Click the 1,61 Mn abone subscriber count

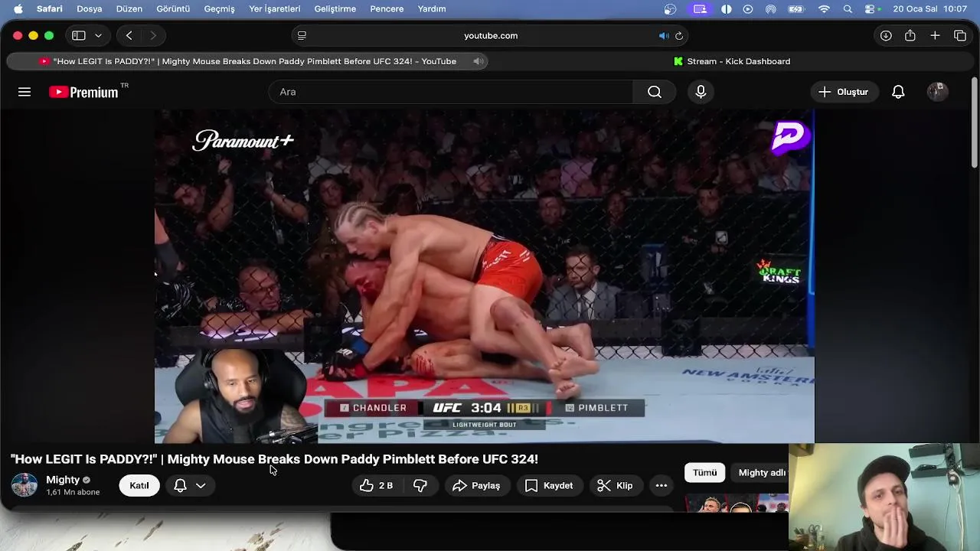coord(73,492)
